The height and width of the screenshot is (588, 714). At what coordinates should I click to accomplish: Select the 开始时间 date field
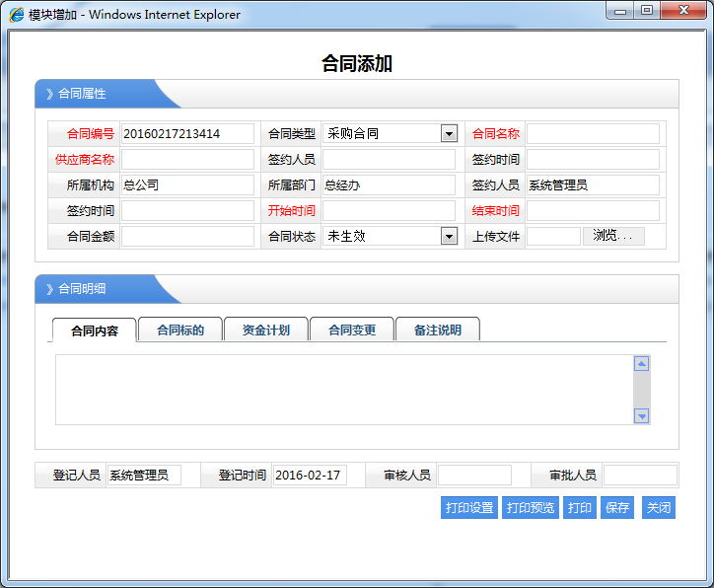(389, 211)
